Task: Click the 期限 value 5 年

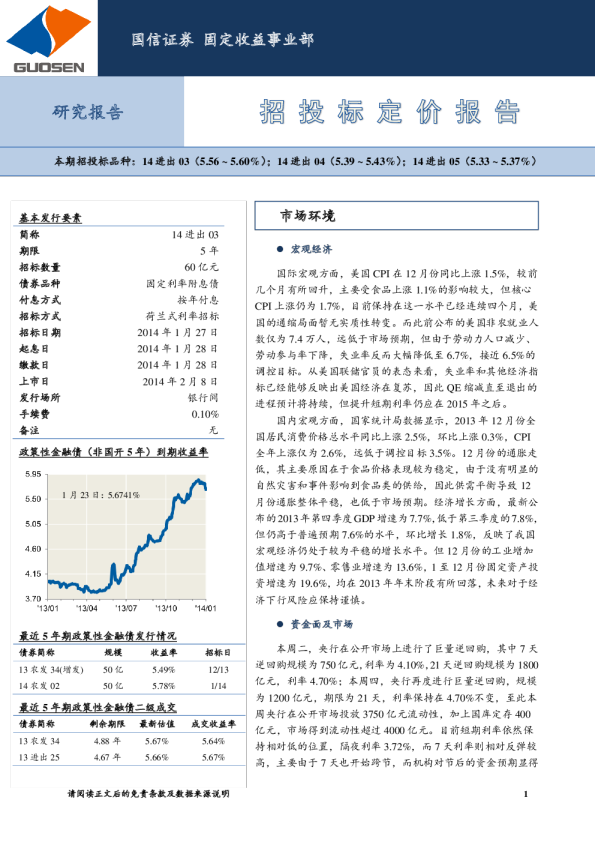Action: click(x=209, y=251)
